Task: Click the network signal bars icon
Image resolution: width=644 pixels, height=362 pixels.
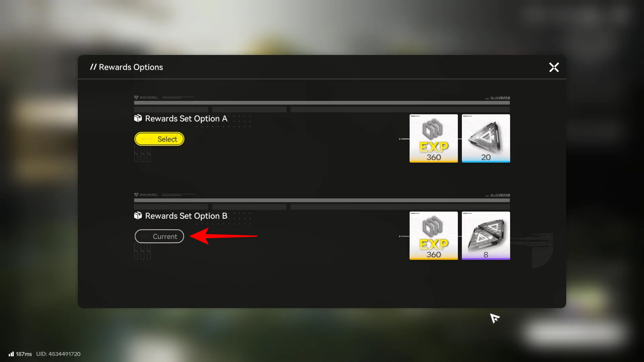Action: pyautogui.click(x=11, y=354)
